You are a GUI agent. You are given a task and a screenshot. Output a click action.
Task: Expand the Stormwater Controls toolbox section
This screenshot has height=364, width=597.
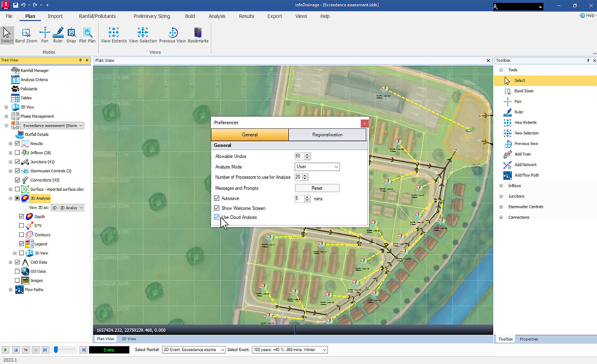[501, 207]
